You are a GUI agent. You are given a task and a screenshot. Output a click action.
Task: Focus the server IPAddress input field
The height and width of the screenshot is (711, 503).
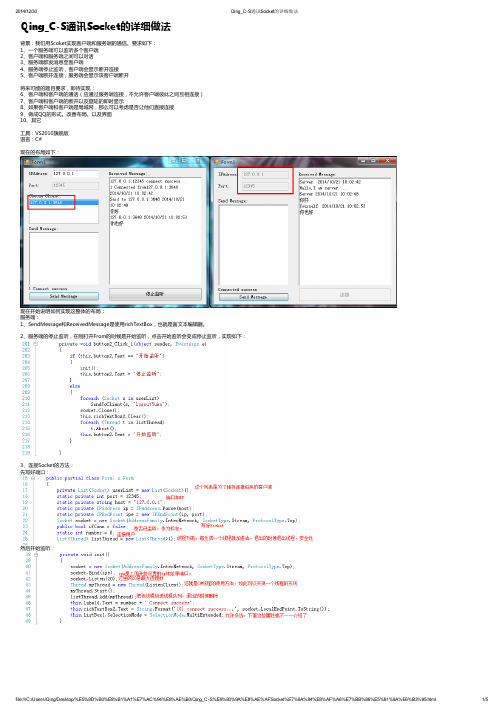click(x=75, y=174)
